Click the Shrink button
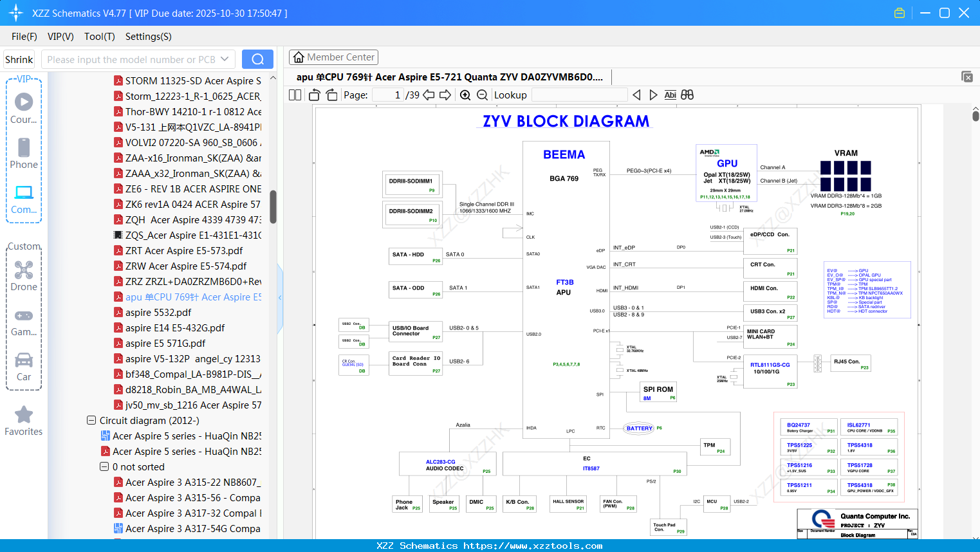The image size is (980, 552). pyautogui.click(x=19, y=59)
